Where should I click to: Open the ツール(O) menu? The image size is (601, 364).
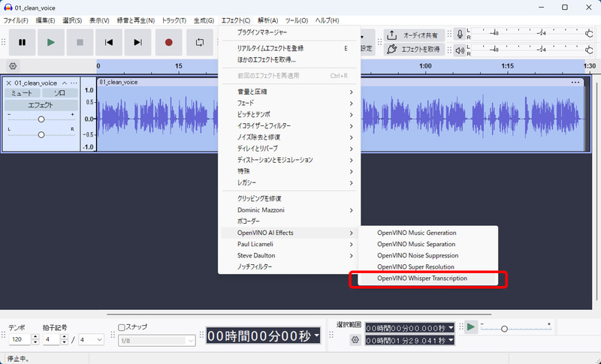297,20
